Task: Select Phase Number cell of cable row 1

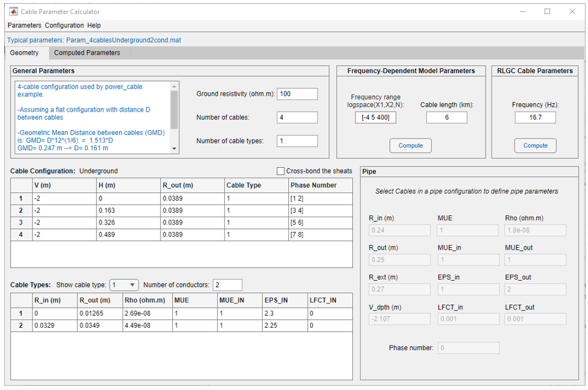Action: [x=321, y=198]
